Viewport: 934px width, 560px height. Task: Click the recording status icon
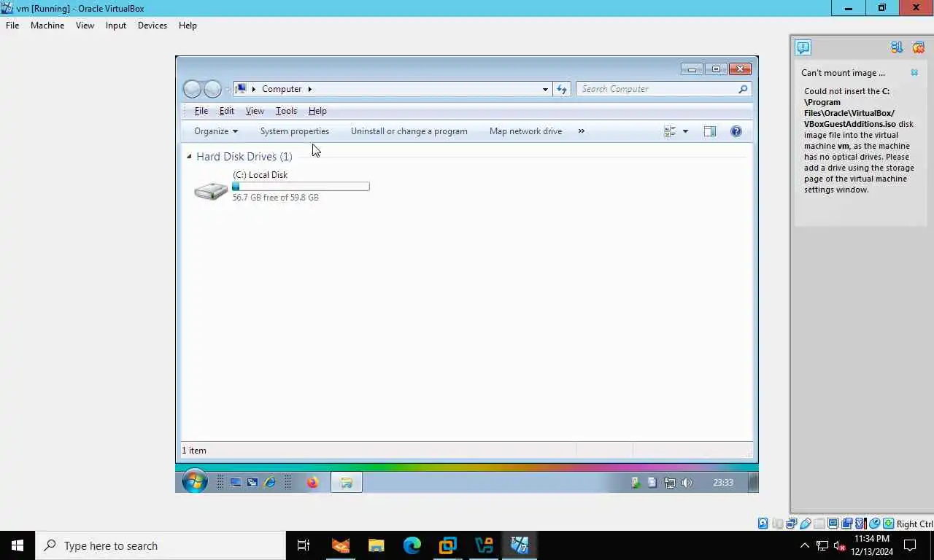tap(847, 524)
